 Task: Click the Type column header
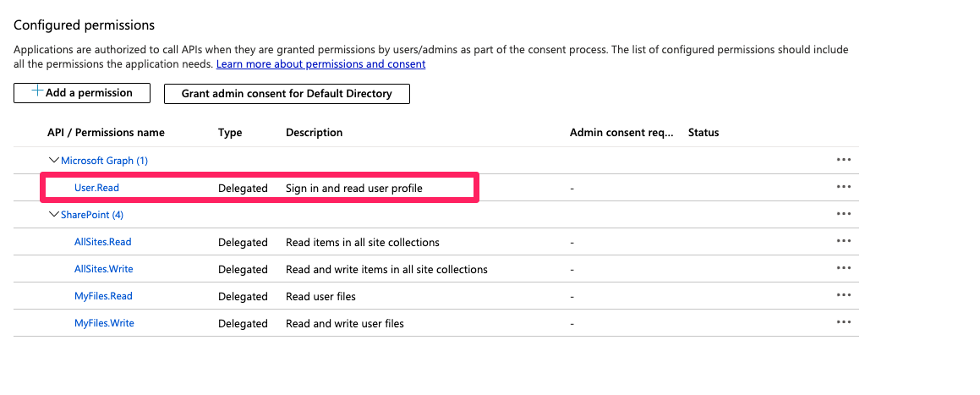pos(230,133)
